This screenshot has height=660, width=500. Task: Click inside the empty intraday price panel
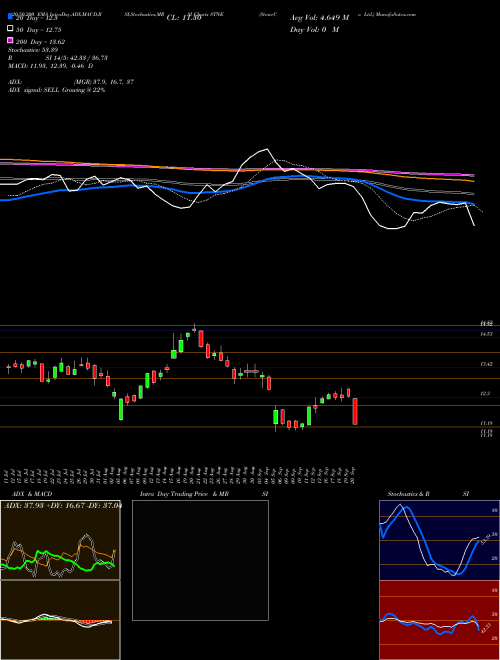point(200,560)
